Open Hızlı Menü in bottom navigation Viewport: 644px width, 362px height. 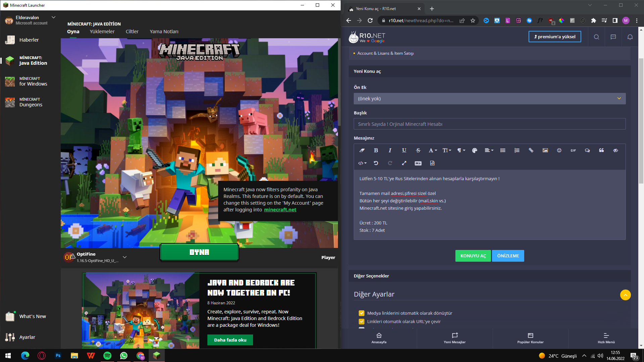pyautogui.click(x=606, y=338)
